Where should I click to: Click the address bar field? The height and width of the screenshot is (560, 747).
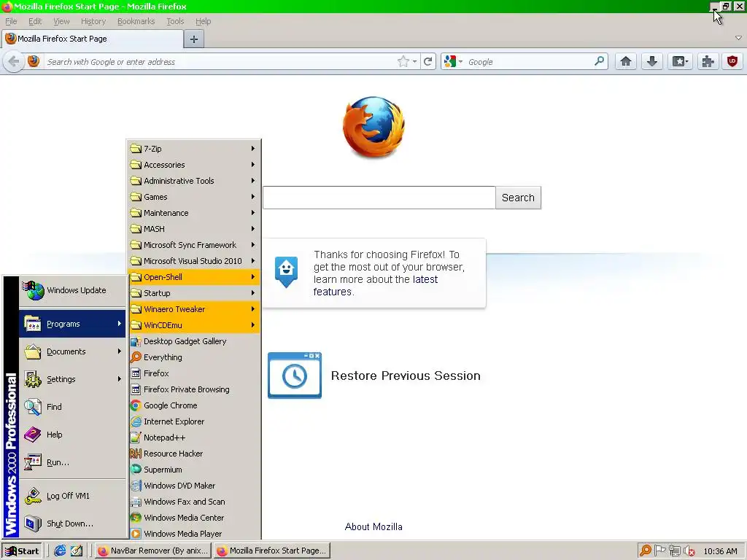point(219,61)
